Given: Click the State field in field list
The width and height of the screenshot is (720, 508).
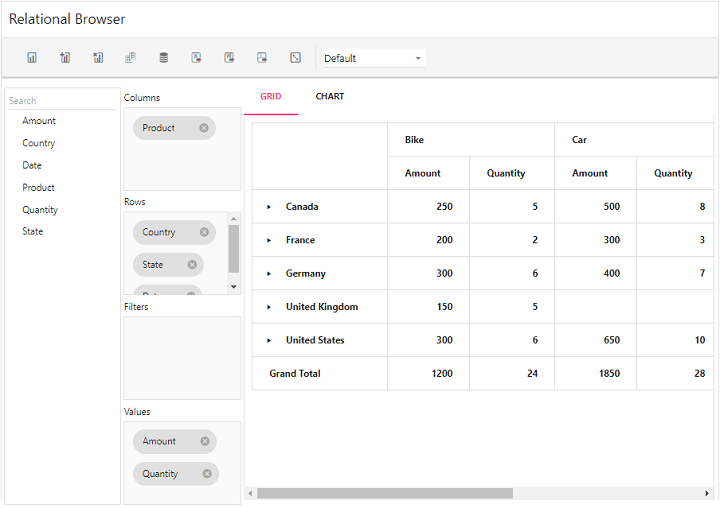Looking at the screenshot, I should [33, 231].
